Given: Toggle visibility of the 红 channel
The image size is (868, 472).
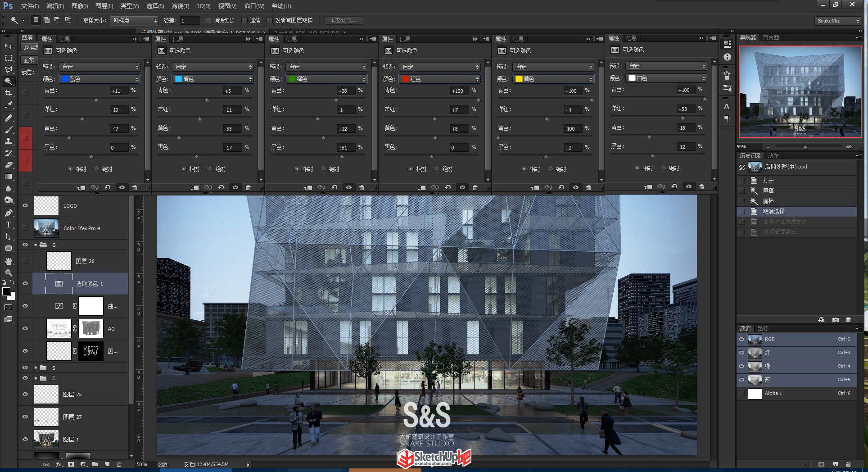Looking at the screenshot, I should [x=741, y=353].
